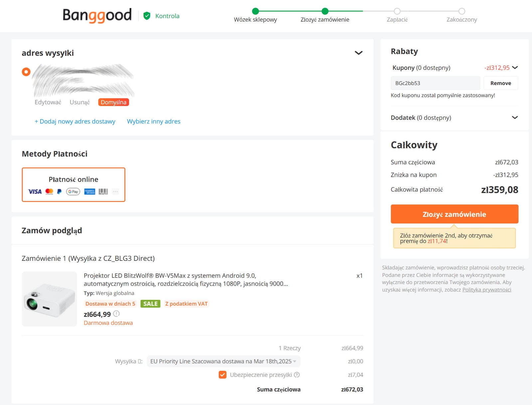Image resolution: width=532 pixels, height=405 pixels.
Task: Click the green Kontrola shield icon
Action: [147, 16]
